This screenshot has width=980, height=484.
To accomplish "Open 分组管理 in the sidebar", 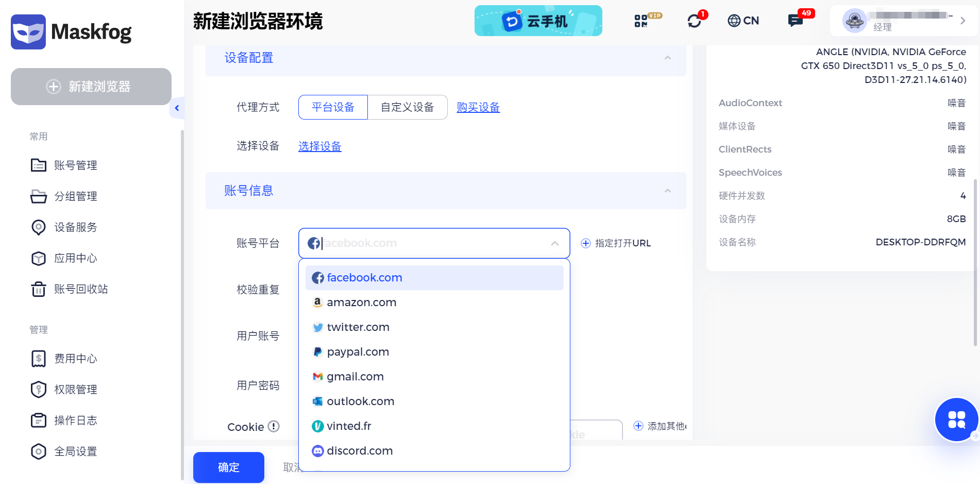I will 76,196.
